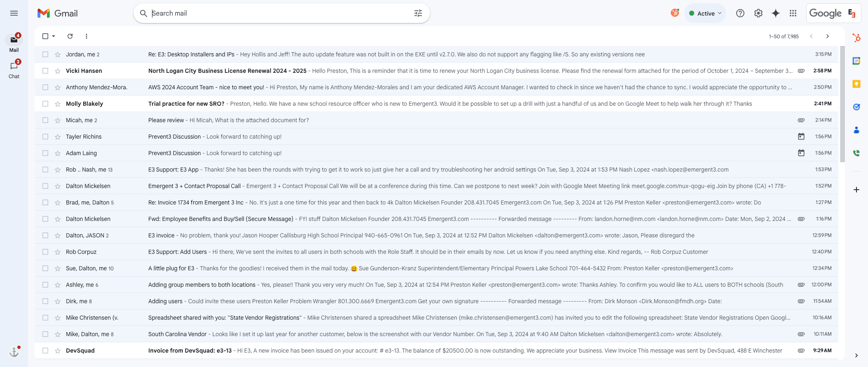Image resolution: width=868 pixels, height=367 pixels.
Task: Open HubSpot in the side panel
Action: pos(856,38)
